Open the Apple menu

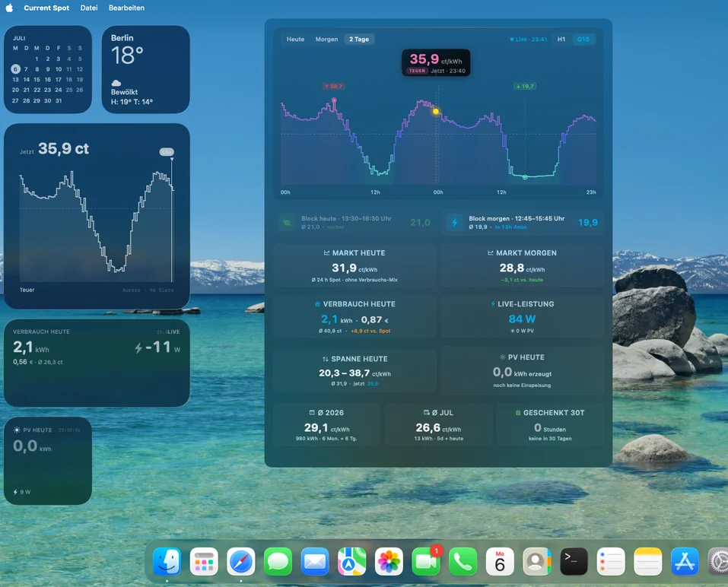9,8
